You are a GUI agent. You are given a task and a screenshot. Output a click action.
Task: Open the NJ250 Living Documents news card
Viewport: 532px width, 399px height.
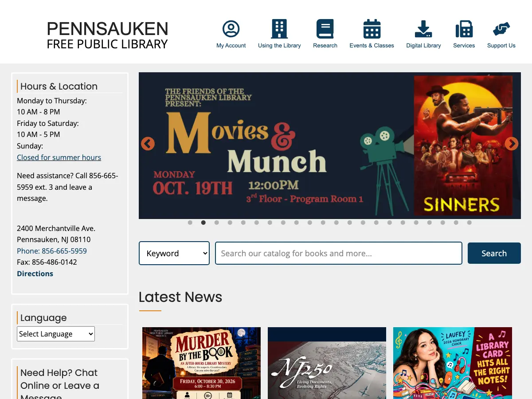tap(327, 363)
